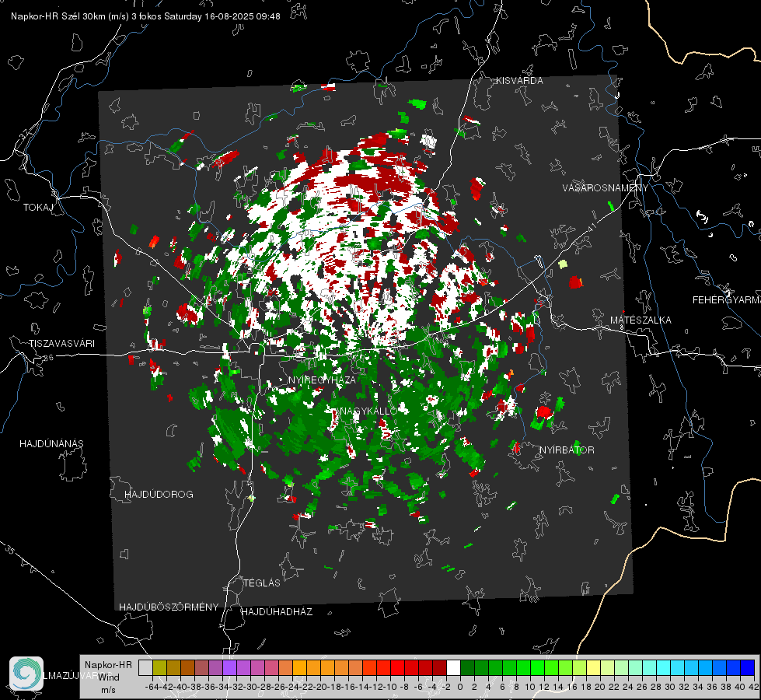Click the 'TÉGLÁS' town label
Viewport: 761px width, 700px height.
(x=262, y=583)
